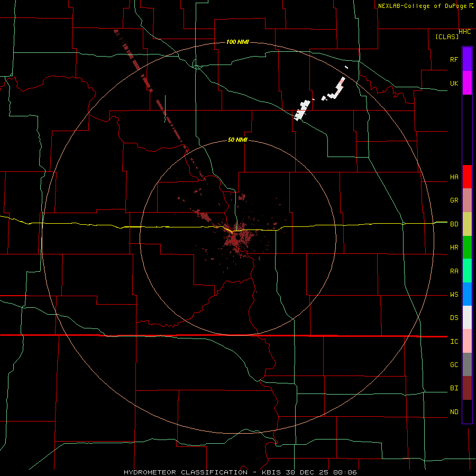This screenshot has width=476, height=476.
Task: Click the HA legend label
Action: coord(454,177)
